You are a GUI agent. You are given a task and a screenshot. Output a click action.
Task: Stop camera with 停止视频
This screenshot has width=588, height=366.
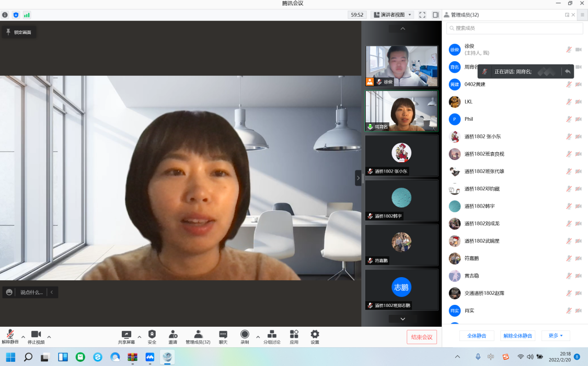coord(36,335)
